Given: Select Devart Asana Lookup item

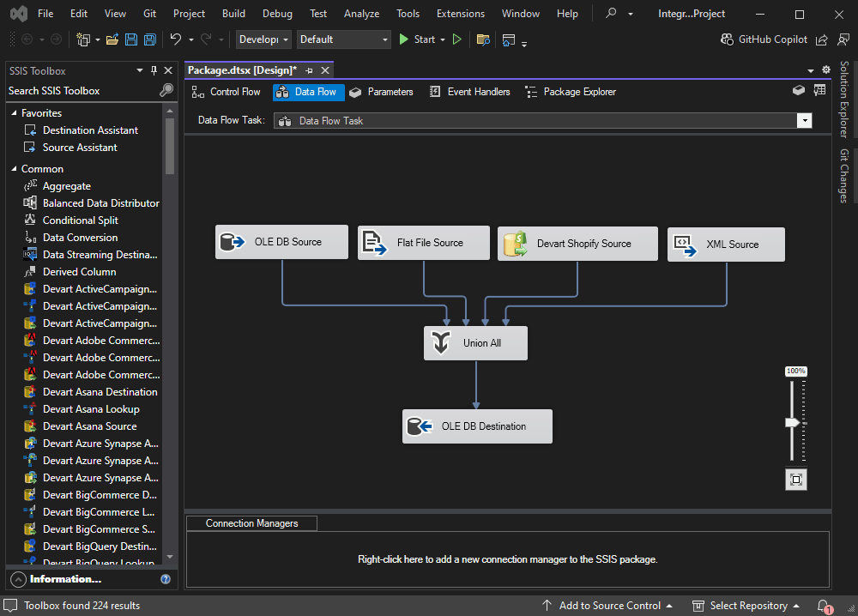Looking at the screenshot, I should point(92,408).
